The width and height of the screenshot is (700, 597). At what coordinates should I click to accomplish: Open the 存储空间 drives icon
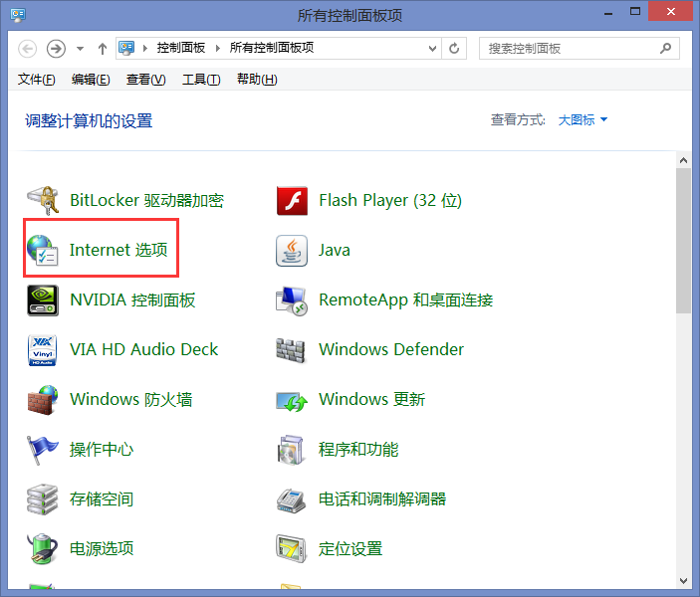[43, 499]
